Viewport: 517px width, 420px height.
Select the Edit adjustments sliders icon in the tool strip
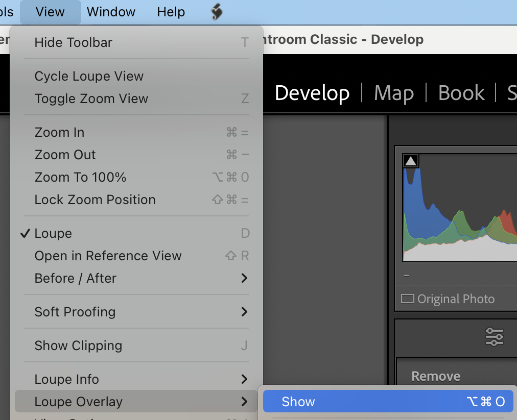[x=494, y=337]
